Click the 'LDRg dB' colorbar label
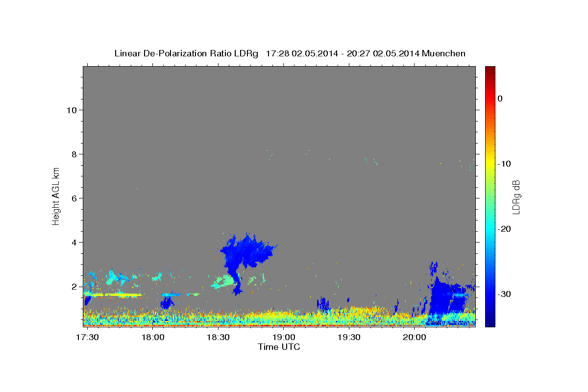Screen dimensions: 588x392 click(x=516, y=197)
